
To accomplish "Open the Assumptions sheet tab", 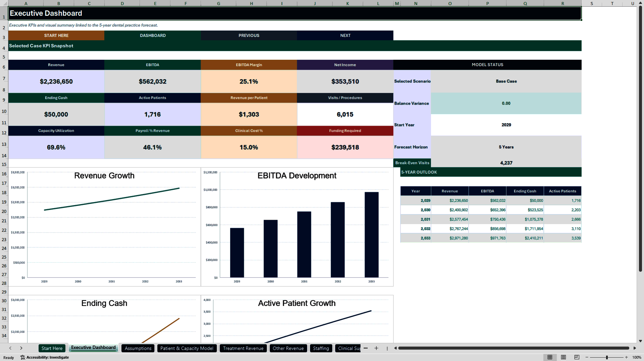I will pos(138,348).
